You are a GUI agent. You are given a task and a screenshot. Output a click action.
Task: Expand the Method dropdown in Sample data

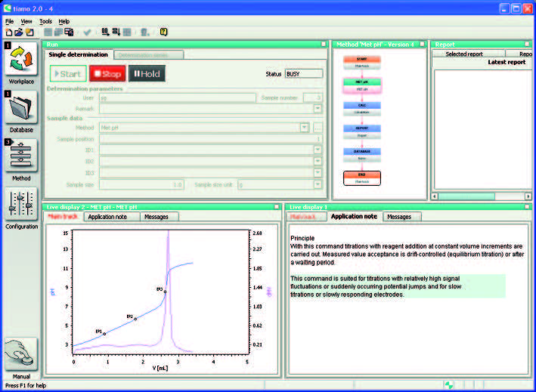coord(305,127)
